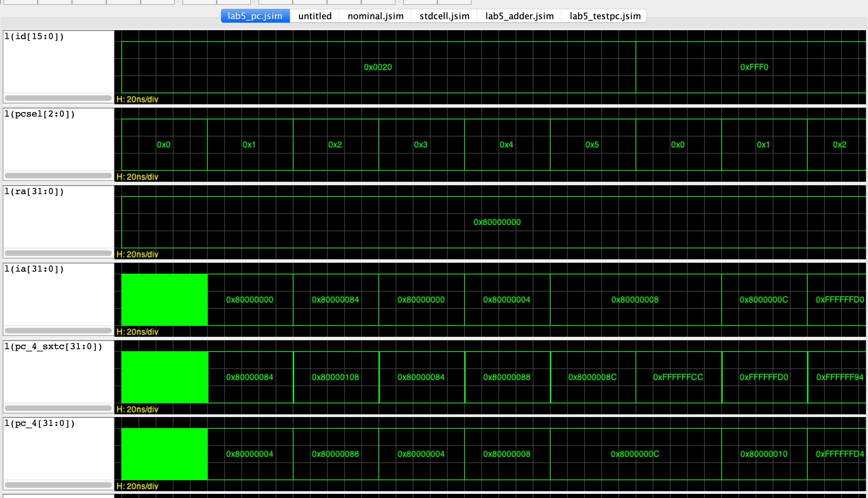Screen dimensions: 868x498
Task: Click the 0xFFFFFF94 value in pc_4_sxtc waveform
Action: pyautogui.click(x=840, y=377)
